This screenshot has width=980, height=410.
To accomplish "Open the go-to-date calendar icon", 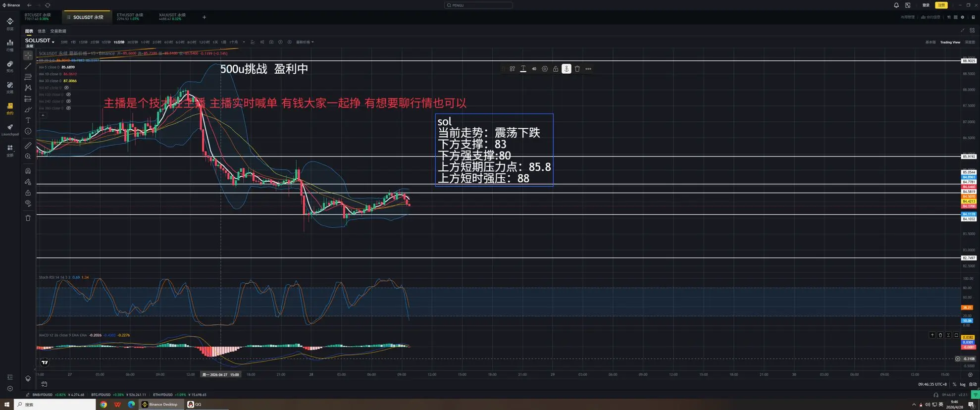I will click(44, 384).
